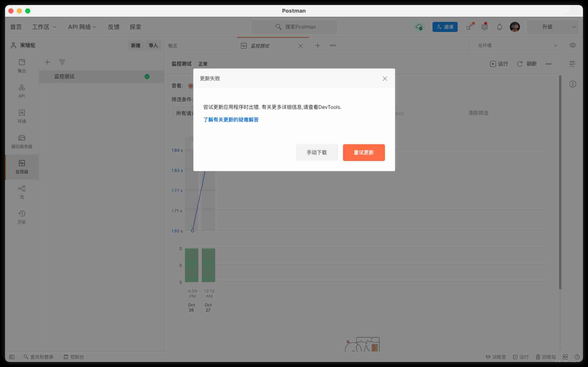Select the orange 查看 radio option
588x367 pixels.
190,86
